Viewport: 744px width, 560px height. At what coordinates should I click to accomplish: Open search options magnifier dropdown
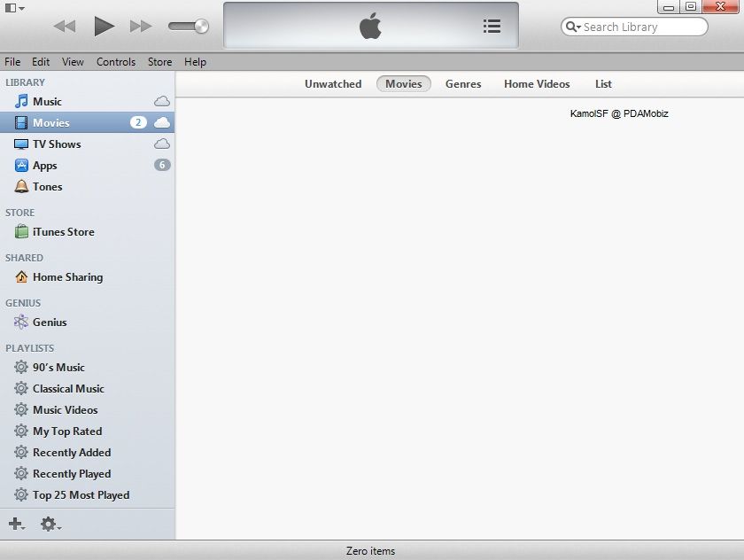pyautogui.click(x=573, y=27)
